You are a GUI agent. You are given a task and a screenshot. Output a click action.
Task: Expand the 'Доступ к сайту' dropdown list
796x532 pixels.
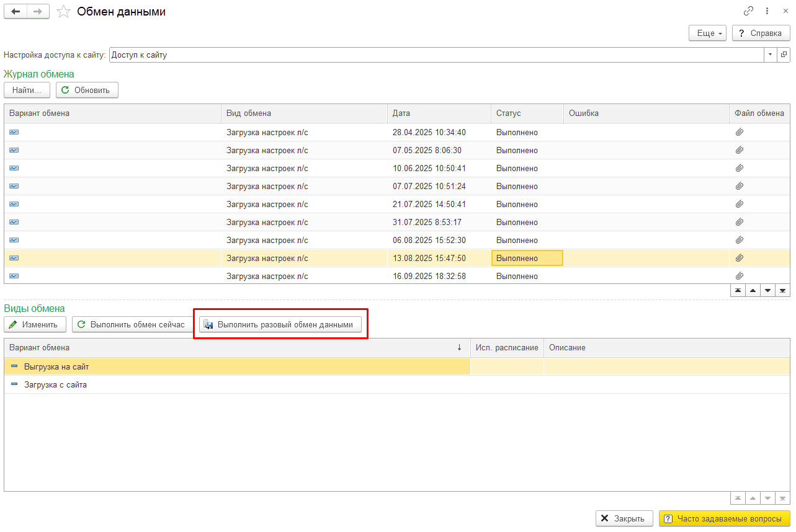pyautogui.click(x=770, y=55)
